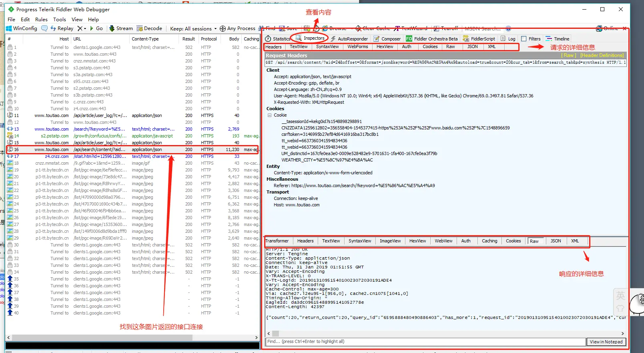
Task: Click the View in Notepad button
Action: (606, 342)
